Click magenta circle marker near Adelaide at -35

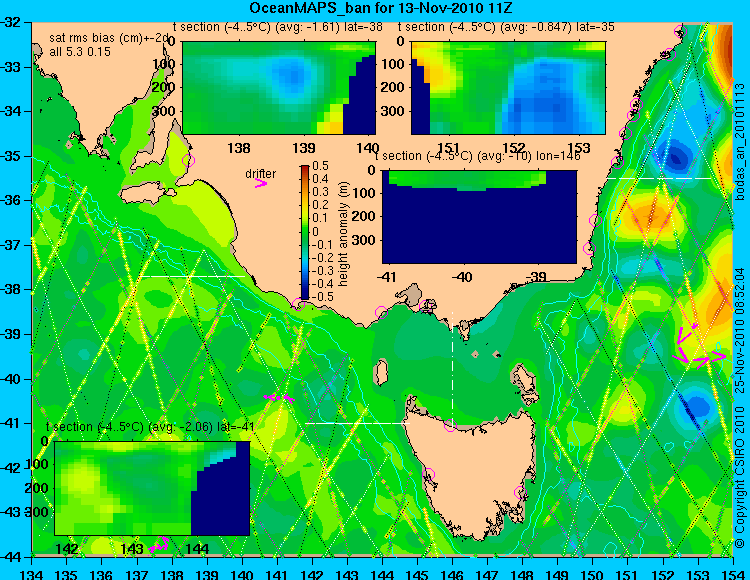point(188,160)
